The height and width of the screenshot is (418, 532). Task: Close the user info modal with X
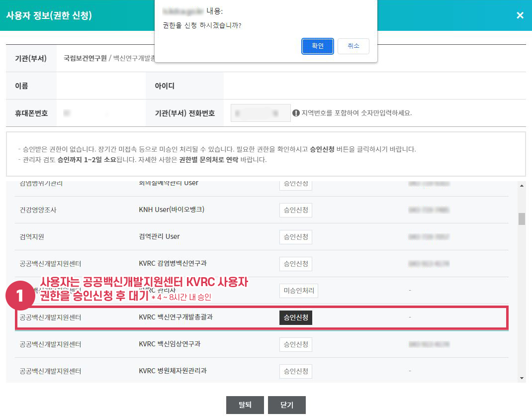click(x=520, y=15)
